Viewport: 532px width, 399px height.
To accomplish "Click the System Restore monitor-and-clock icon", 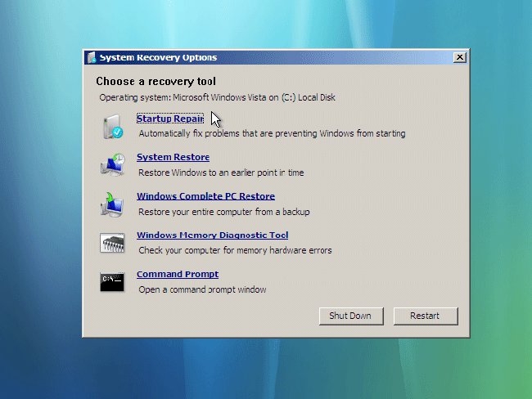I will [x=113, y=165].
